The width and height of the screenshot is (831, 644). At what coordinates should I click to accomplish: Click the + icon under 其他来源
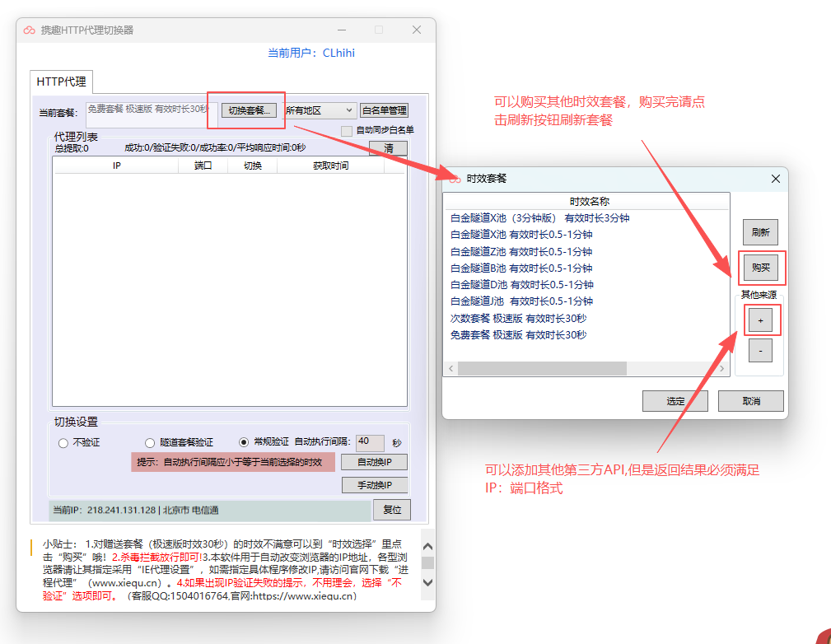click(x=759, y=319)
